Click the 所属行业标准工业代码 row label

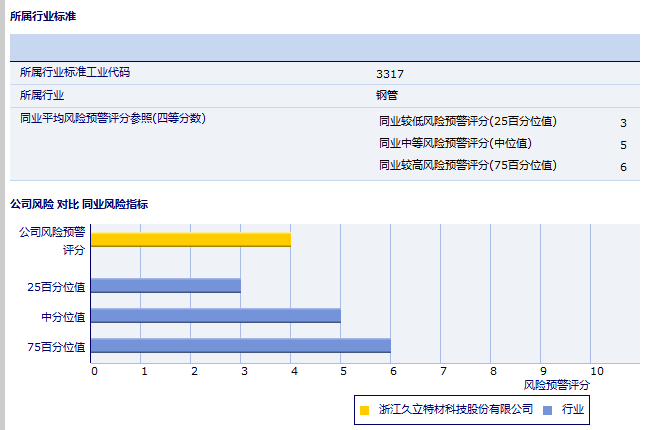[x=75, y=73]
